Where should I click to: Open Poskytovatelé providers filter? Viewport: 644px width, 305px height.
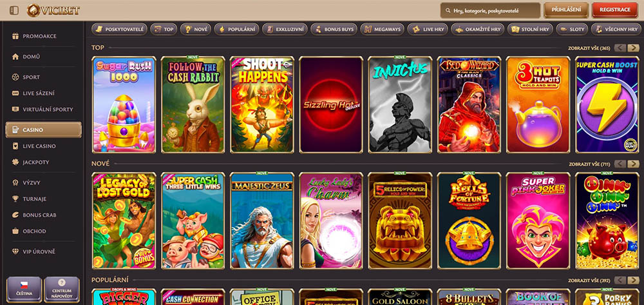[120, 29]
